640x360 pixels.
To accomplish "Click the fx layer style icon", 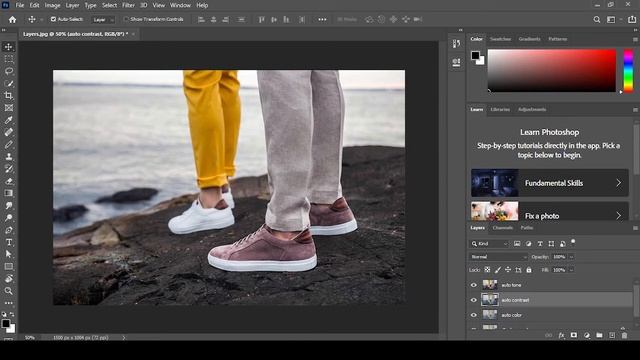I will pos(561,336).
